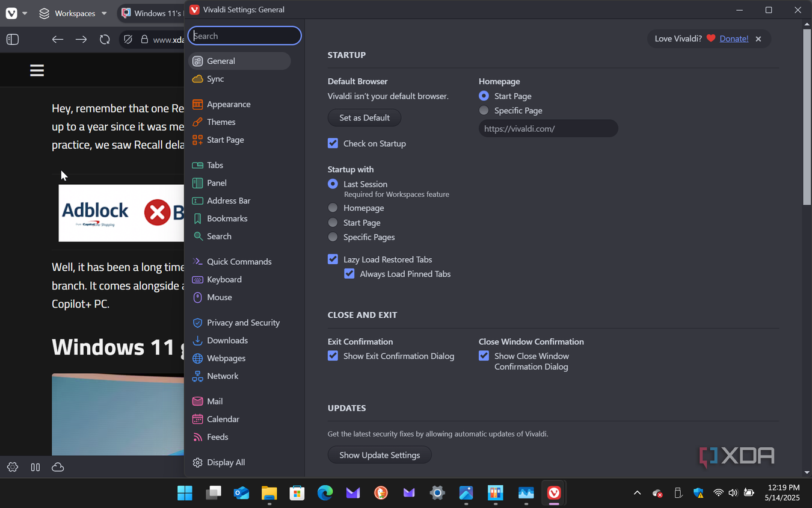
Task: Open the dropdown arrow beside the Vivaldi logo
Action: tap(25, 13)
